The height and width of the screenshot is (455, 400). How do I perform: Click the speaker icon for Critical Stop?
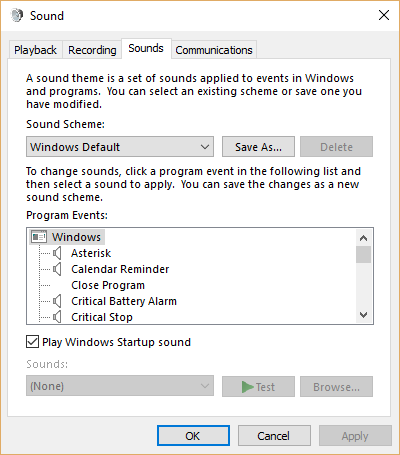(x=57, y=317)
